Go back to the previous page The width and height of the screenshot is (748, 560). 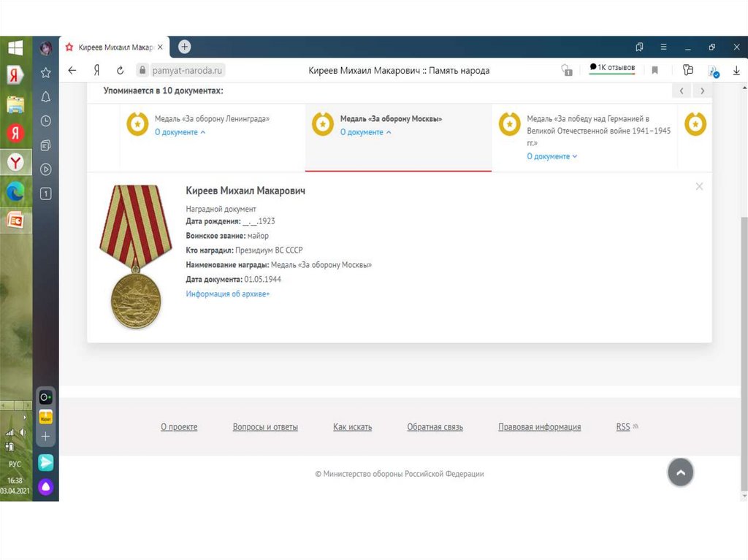click(72, 71)
